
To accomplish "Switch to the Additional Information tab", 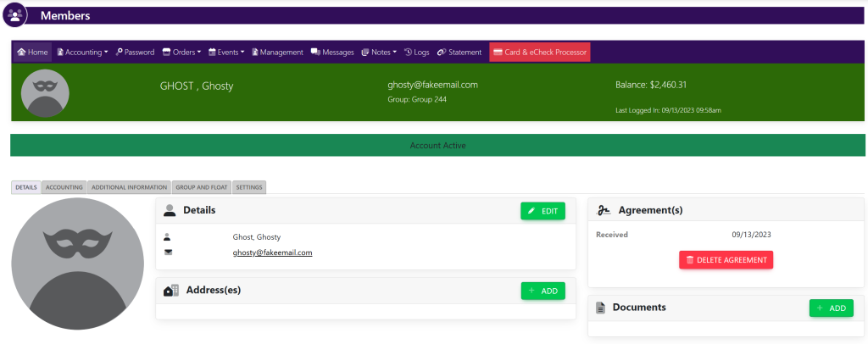I will point(129,187).
